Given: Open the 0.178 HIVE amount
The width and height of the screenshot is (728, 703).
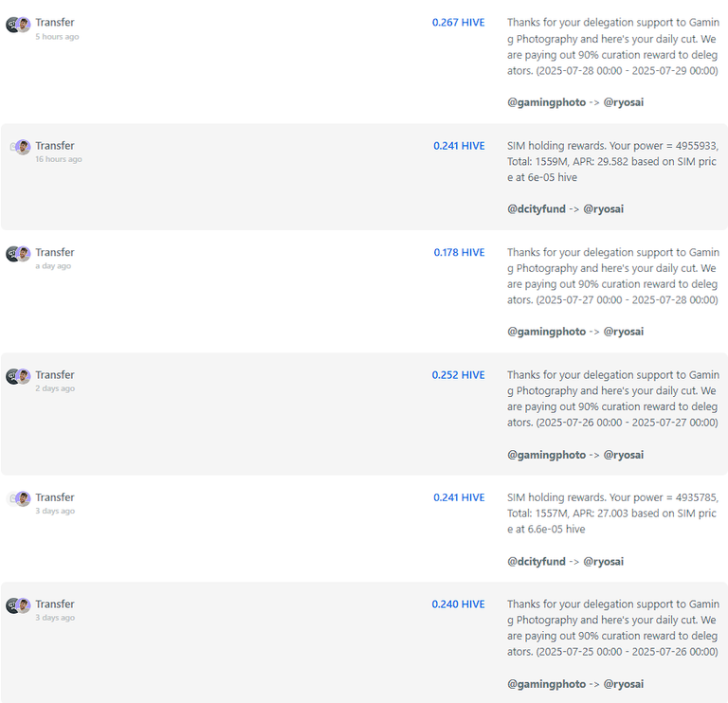Looking at the screenshot, I should [459, 252].
